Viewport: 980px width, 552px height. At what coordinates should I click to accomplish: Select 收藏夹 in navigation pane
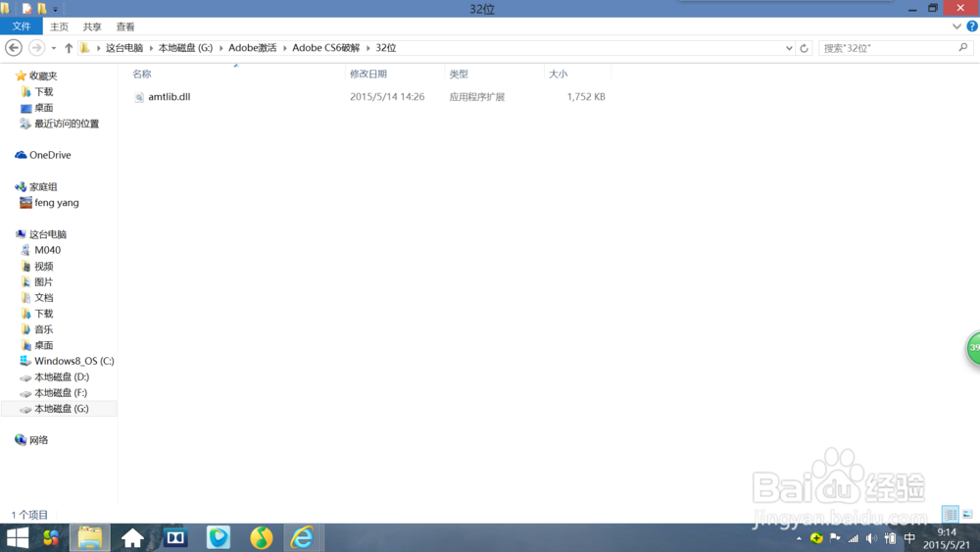(42, 75)
